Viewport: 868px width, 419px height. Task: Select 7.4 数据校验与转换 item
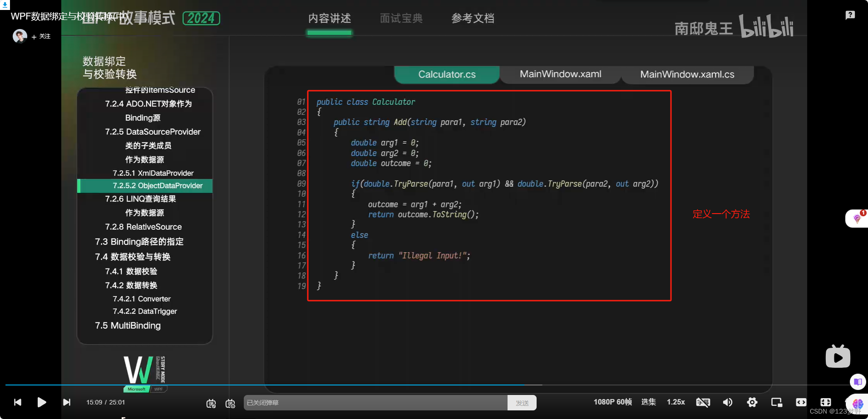click(x=133, y=257)
